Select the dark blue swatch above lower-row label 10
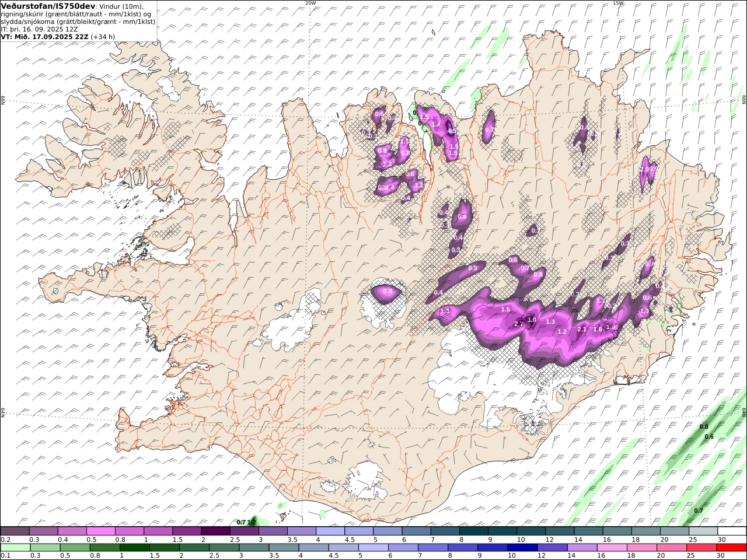The height and width of the screenshot is (560, 747). click(x=522, y=548)
